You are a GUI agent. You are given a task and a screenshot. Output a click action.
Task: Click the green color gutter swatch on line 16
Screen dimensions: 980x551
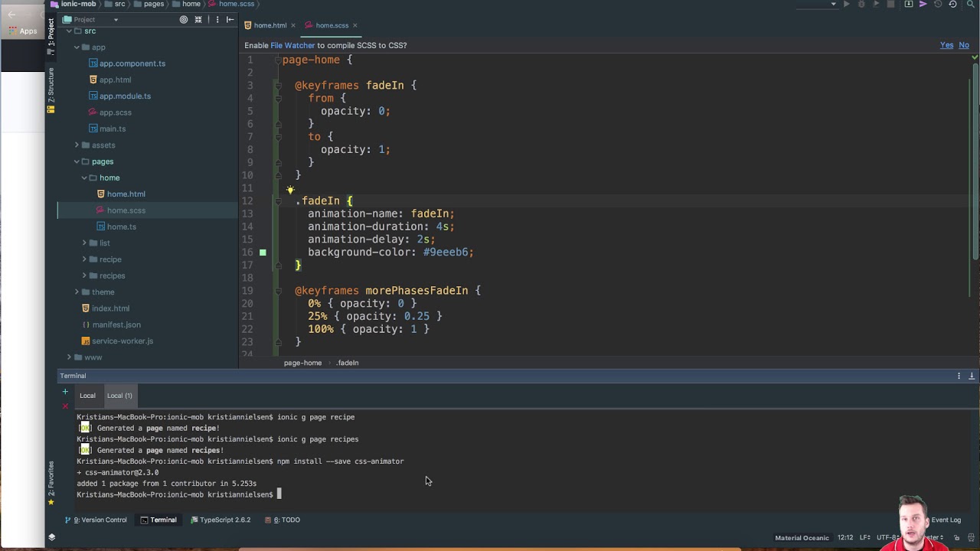pyautogui.click(x=263, y=252)
